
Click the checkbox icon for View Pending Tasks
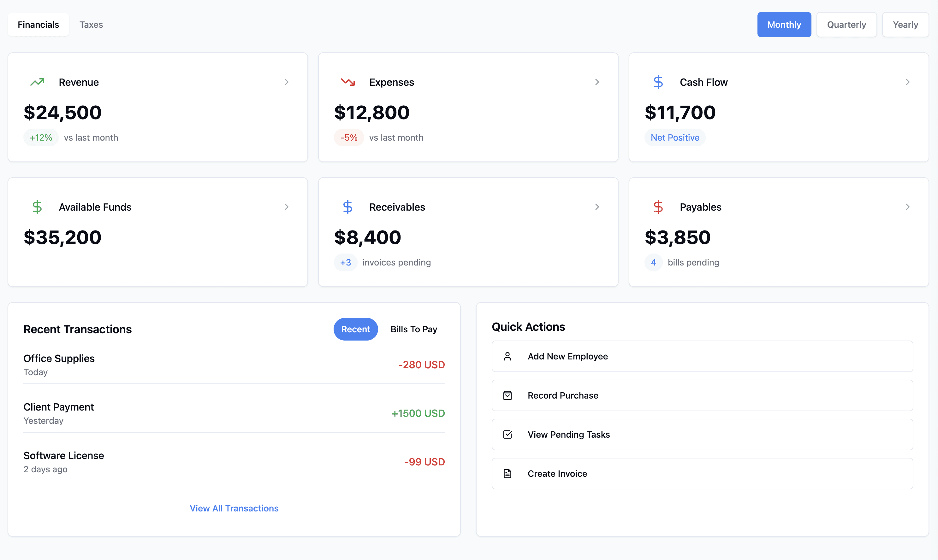click(x=508, y=434)
